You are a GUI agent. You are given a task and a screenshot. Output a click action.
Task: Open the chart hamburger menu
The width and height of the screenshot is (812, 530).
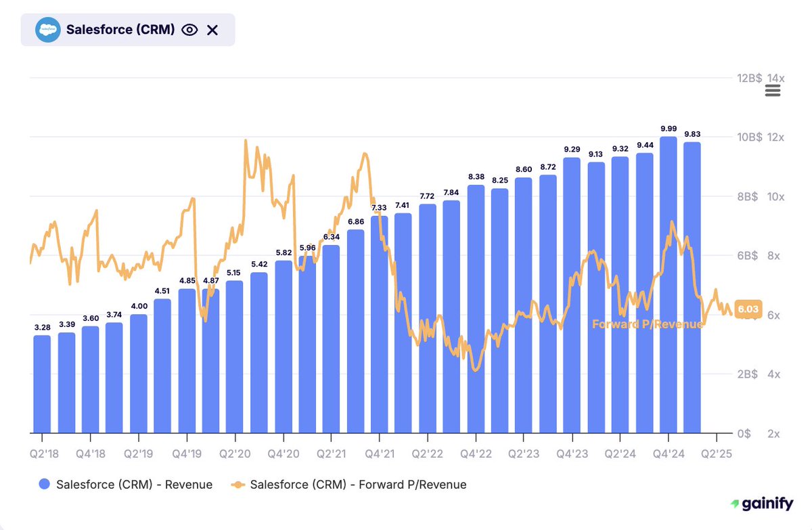click(772, 91)
